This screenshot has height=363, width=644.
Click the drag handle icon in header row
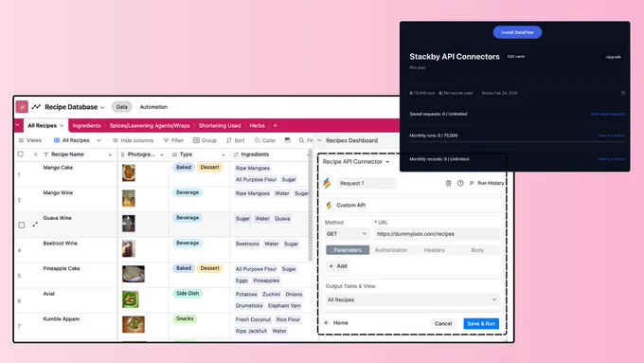pyautogui.click(x=35, y=154)
